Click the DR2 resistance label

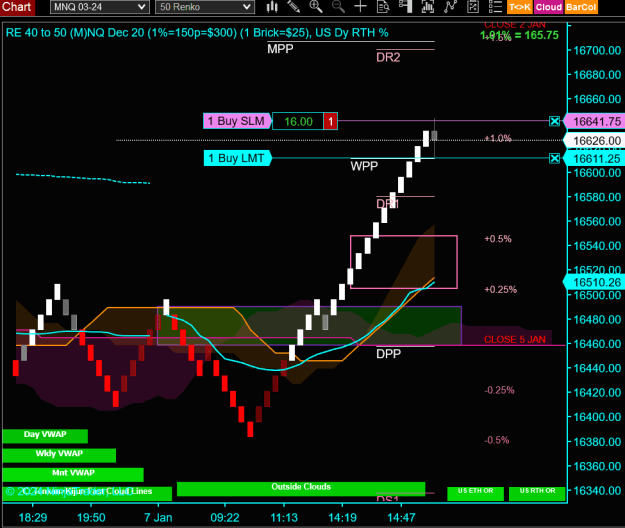pyautogui.click(x=388, y=57)
